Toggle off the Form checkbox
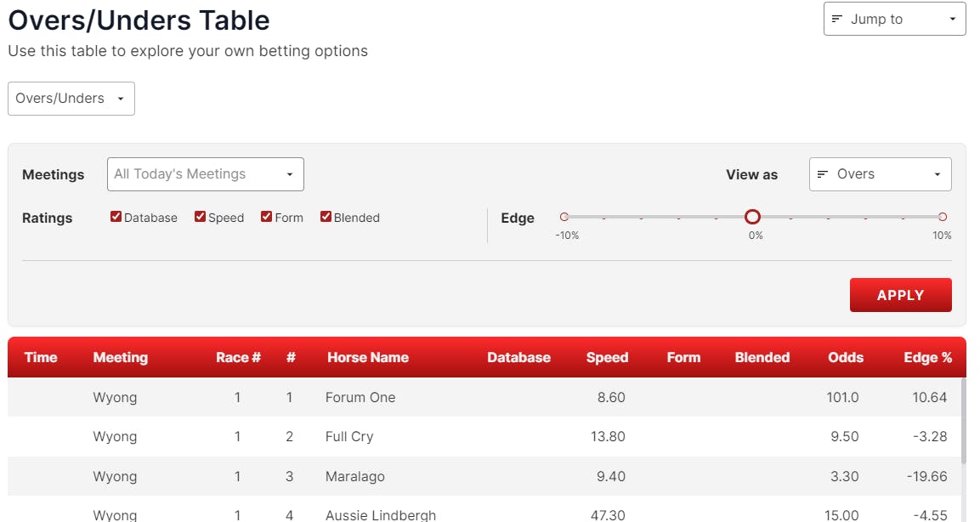The image size is (980, 522). (266, 217)
